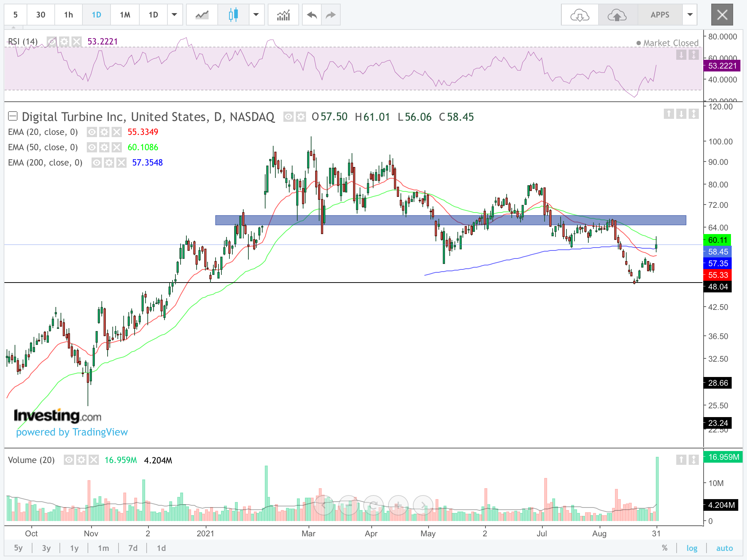747x560 pixels.
Task: Open the EMA 20 settings gear
Action: pos(104,132)
